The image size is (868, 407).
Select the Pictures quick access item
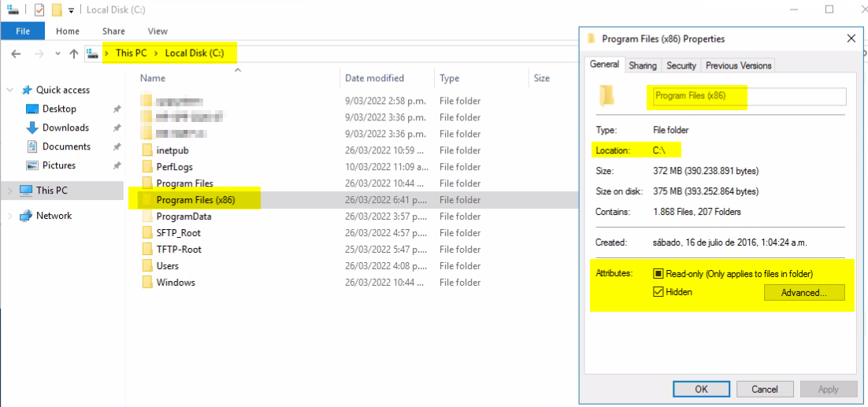pos(59,165)
